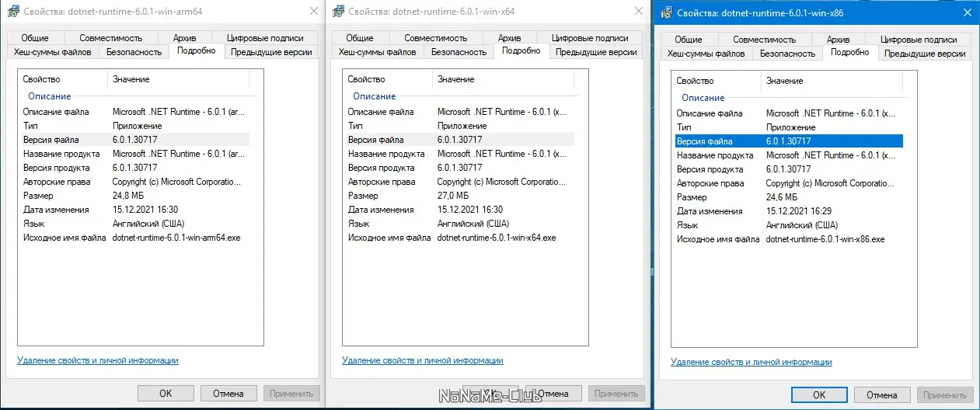
Task: Switch to Безопасность tab in the x64 window
Action: (x=459, y=52)
